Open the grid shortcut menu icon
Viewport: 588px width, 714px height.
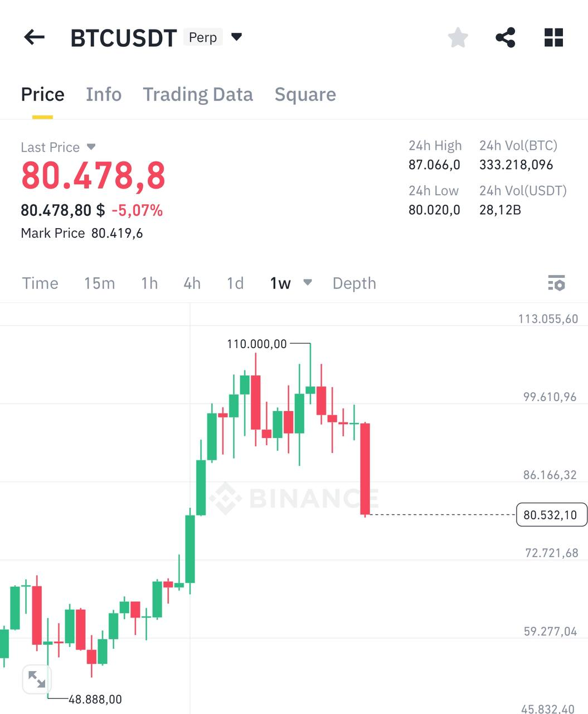point(553,37)
